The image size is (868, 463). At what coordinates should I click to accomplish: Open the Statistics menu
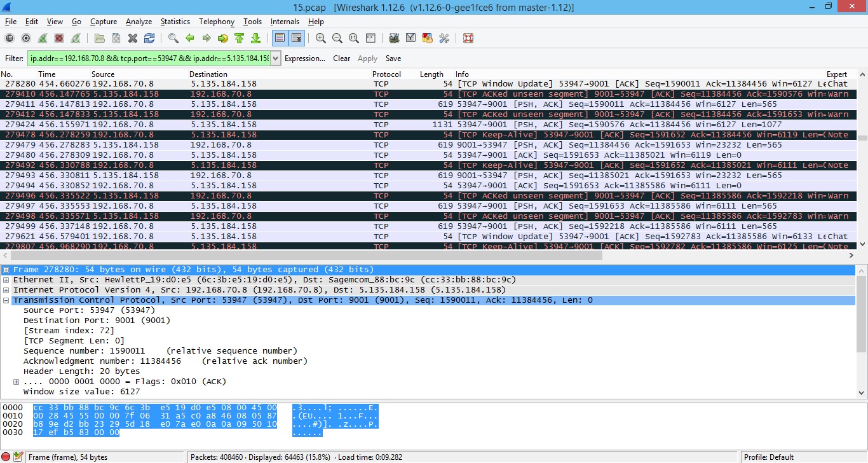click(x=175, y=21)
